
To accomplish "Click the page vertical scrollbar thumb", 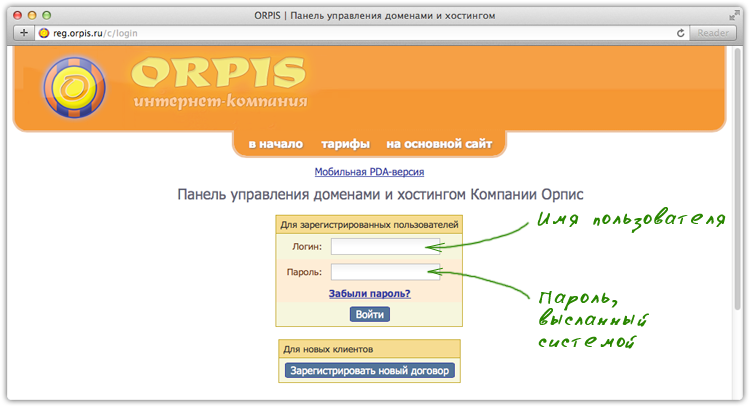I will tap(739, 179).
